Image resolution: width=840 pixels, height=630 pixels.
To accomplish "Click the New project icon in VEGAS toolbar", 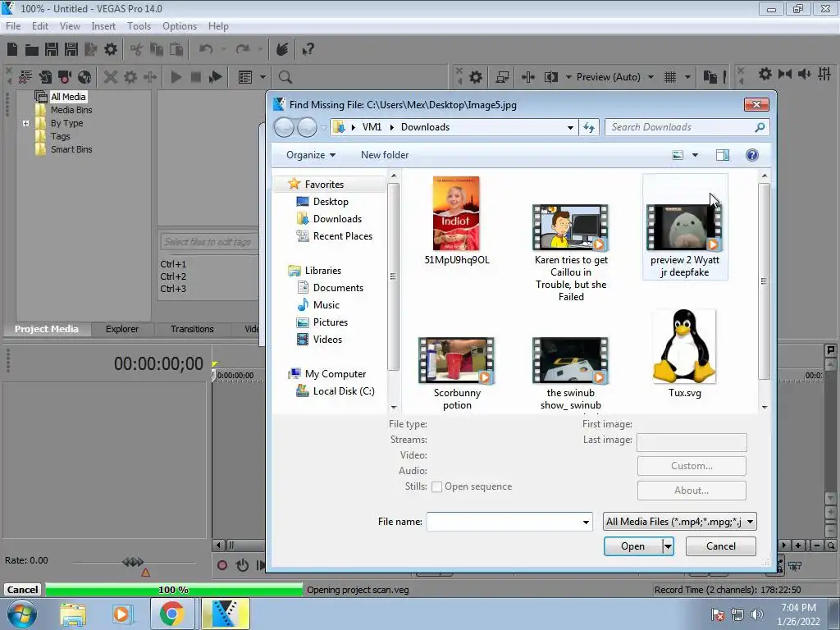I will coord(12,50).
